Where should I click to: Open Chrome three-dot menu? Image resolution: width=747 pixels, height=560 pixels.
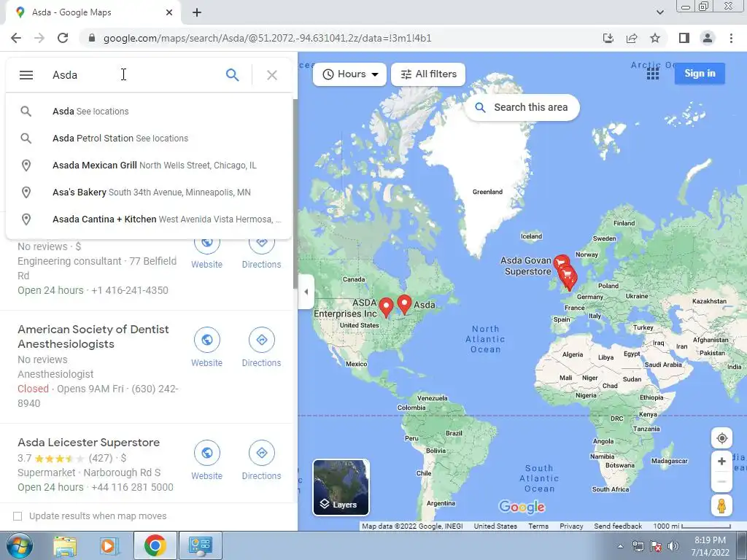(731, 38)
